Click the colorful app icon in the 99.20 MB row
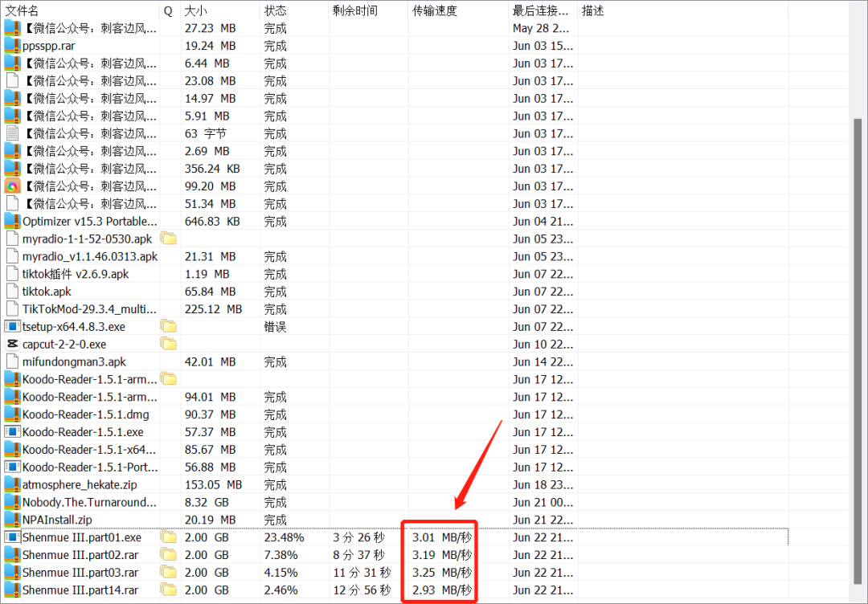The image size is (868, 604). pyautogui.click(x=12, y=186)
